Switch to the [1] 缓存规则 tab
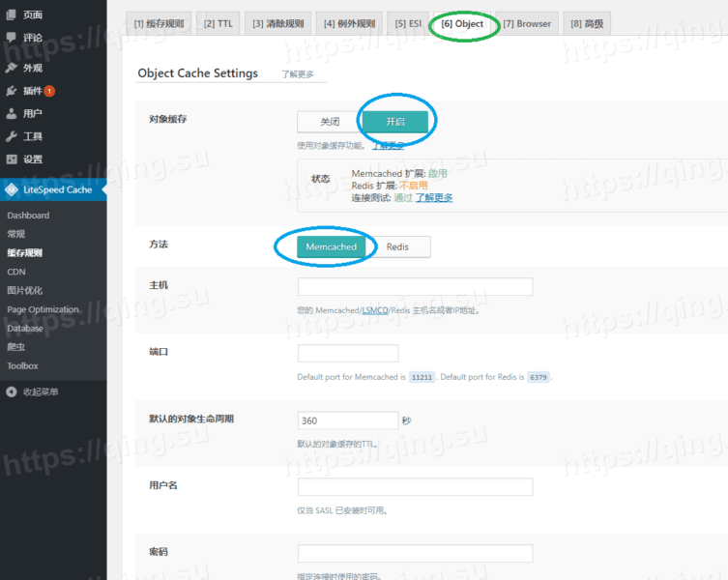The width and height of the screenshot is (728, 580). (x=159, y=23)
